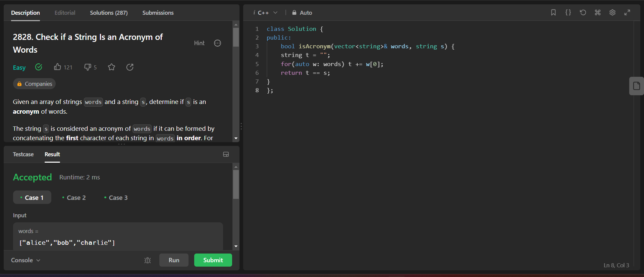This screenshot has height=277, width=644.
Task: Click code line 1 class Solution
Action: 295,29
